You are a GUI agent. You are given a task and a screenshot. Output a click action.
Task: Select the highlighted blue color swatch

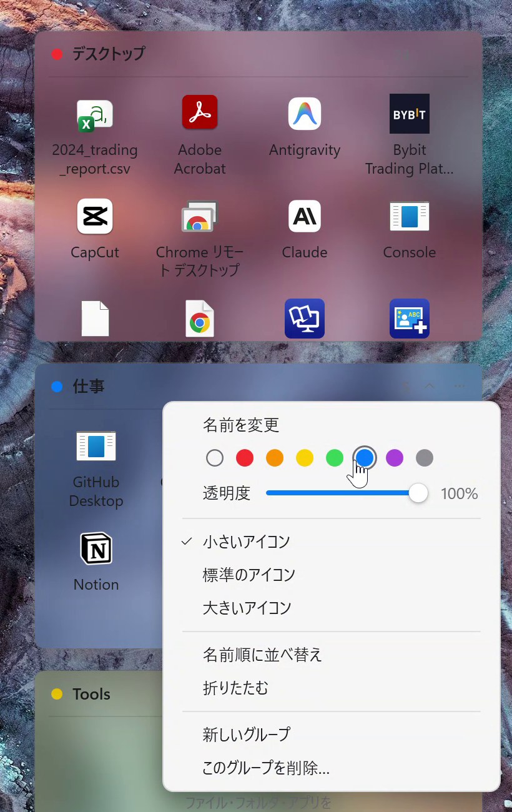365,458
